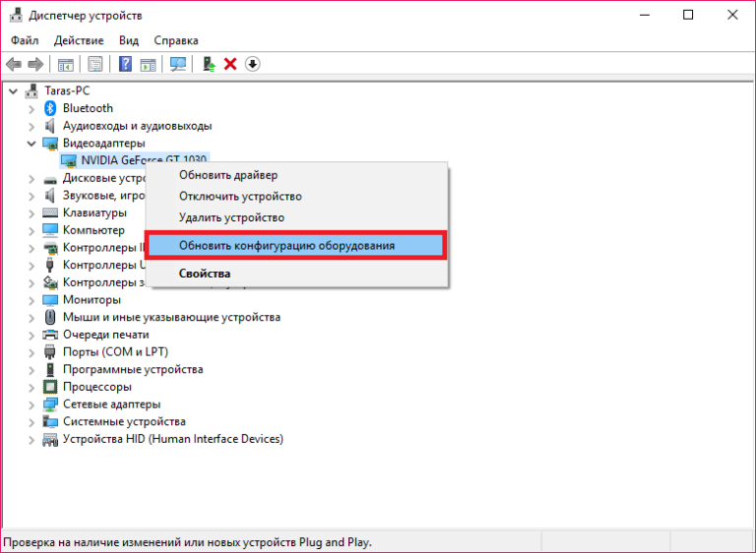Click the USB plug icon for Контроллеры U

[x=49, y=265]
